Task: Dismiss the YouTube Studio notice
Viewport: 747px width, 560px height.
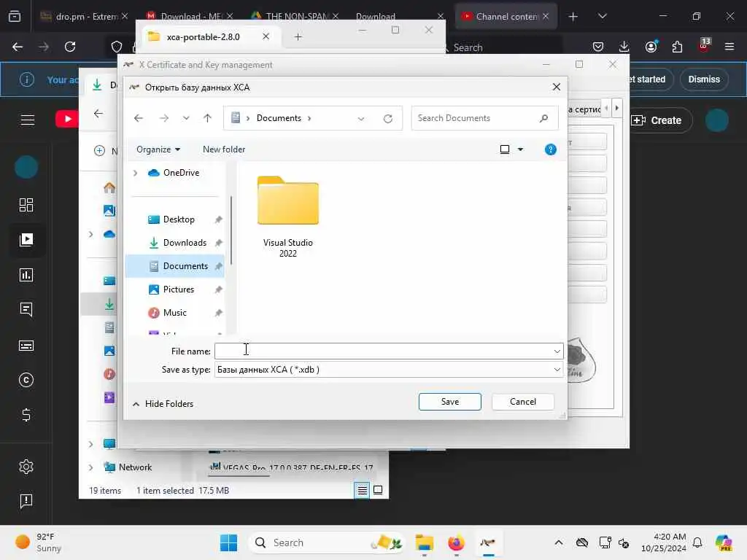Action: coord(704,79)
